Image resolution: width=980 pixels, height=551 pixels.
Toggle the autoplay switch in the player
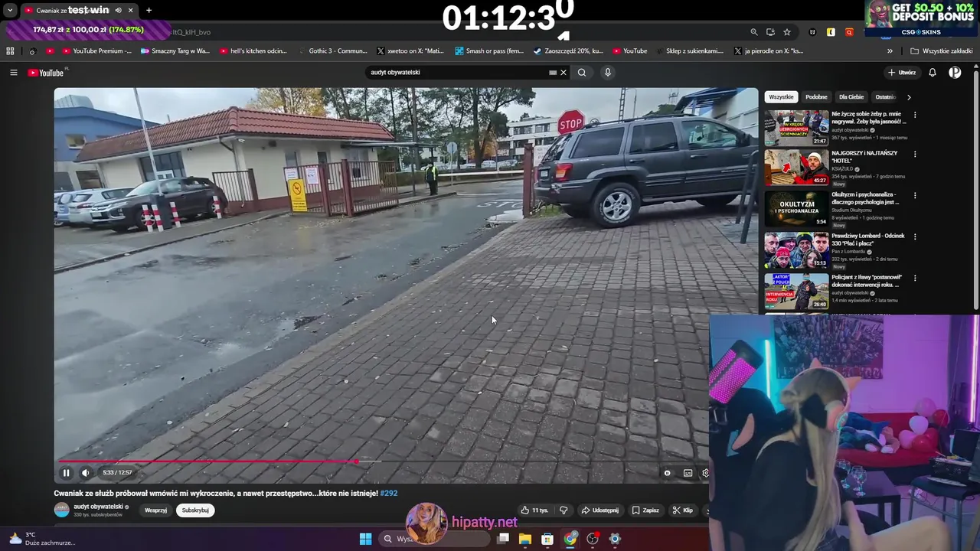pos(667,473)
